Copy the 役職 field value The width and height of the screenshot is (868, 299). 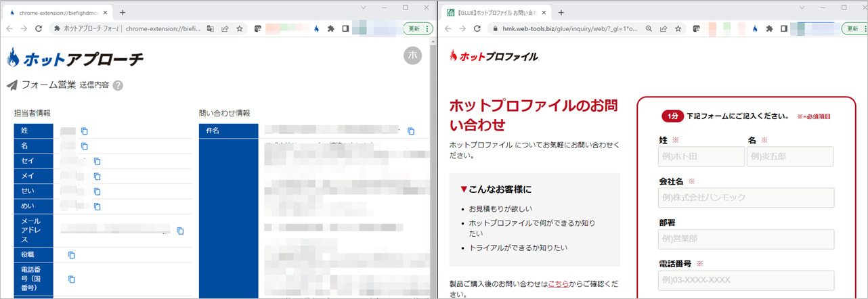pyautogui.click(x=72, y=255)
